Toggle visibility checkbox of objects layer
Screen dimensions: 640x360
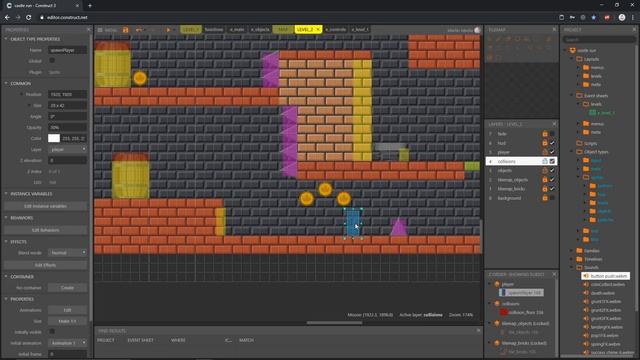point(552,171)
